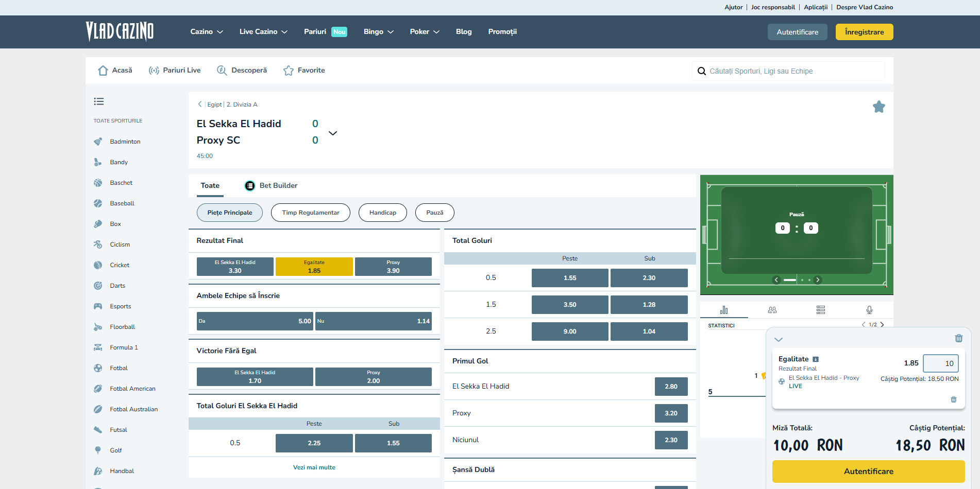Go to next slide on the pitch widget
Image resolution: width=980 pixels, height=489 pixels.
pyautogui.click(x=818, y=280)
